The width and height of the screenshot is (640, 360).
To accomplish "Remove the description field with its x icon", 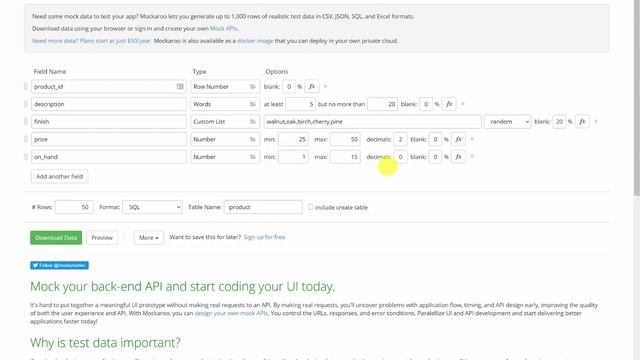I will (x=462, y=104).
